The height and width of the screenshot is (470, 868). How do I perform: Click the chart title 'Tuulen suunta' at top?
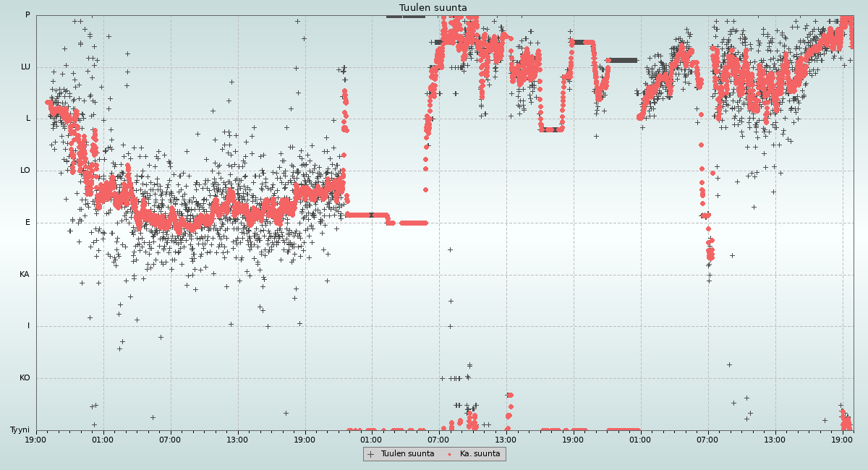(x=433, y=8)
